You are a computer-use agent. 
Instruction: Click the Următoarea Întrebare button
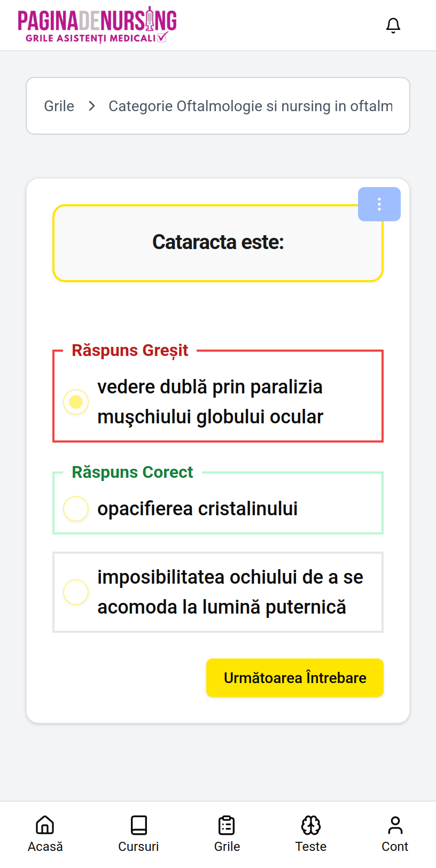pyautogui.click(x=294, y=677)
